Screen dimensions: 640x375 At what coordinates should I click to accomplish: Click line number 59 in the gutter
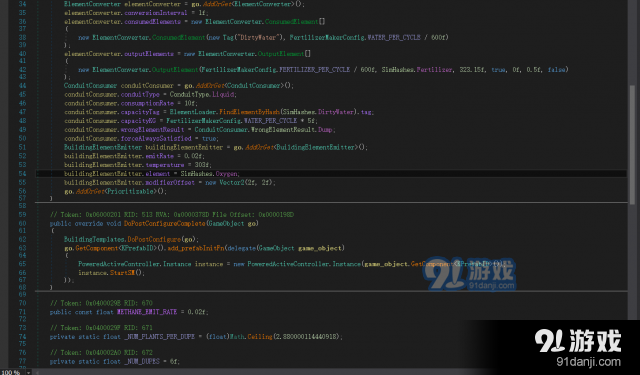(22, 215)
